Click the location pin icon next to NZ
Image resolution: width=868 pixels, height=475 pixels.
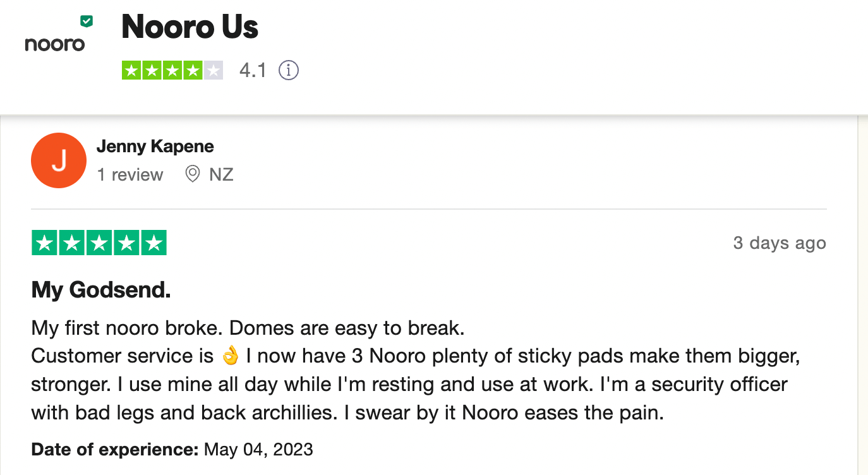(x=193, y=174)
